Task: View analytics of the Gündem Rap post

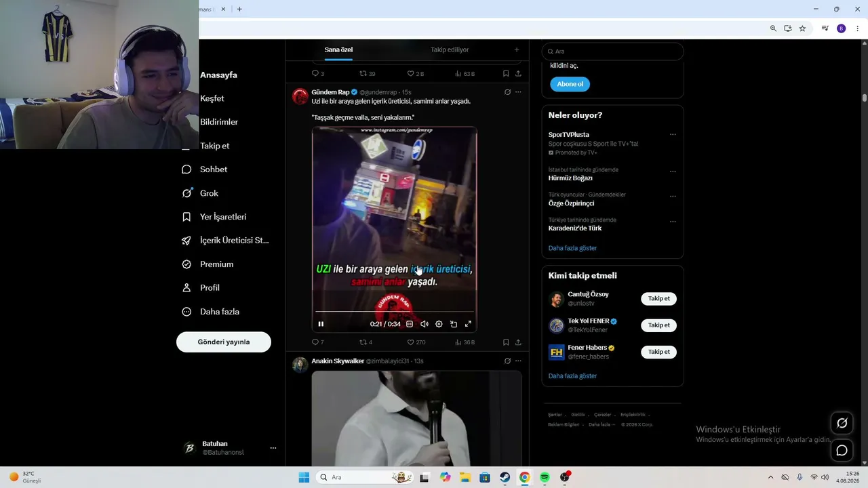Action: click(465, 342)
